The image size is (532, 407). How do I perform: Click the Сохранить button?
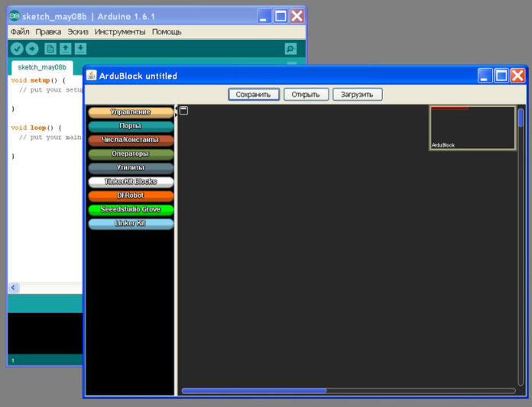(254, 95)
